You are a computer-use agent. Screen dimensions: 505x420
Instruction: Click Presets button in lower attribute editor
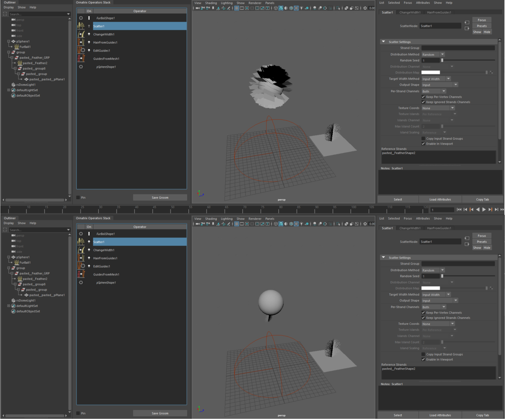482,242
